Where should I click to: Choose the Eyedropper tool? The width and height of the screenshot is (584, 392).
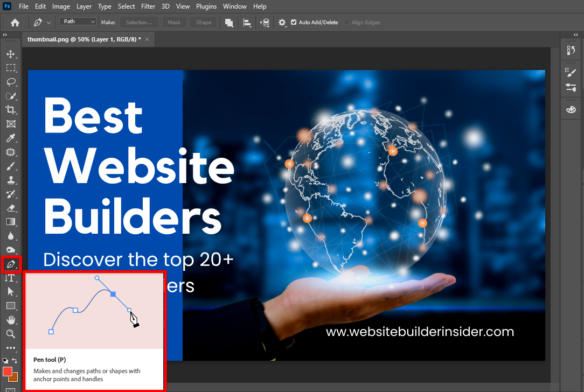click(11, 138)
